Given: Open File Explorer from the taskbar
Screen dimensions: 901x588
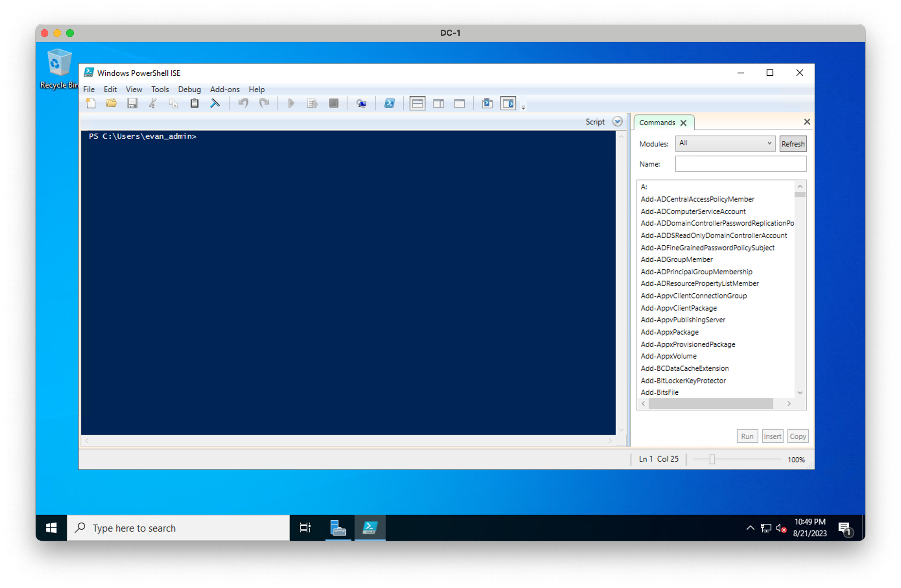Looking at the screenshot, I should [x=338, y=528].
